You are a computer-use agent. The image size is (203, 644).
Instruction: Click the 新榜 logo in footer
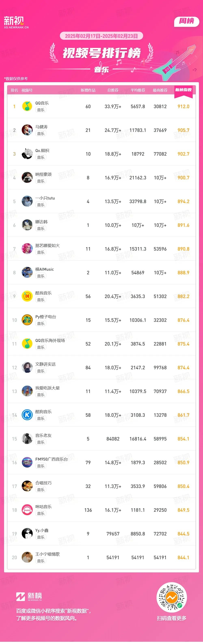(29, 597)
